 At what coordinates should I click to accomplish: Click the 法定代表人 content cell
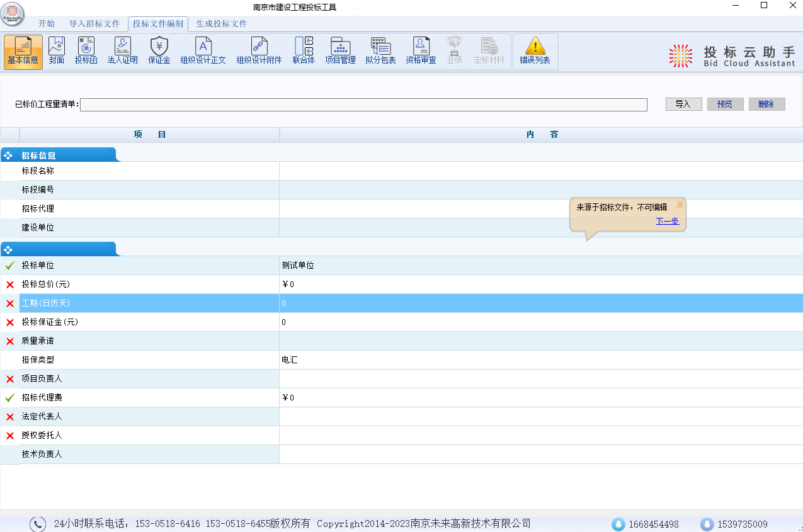[x=541, y=417]
